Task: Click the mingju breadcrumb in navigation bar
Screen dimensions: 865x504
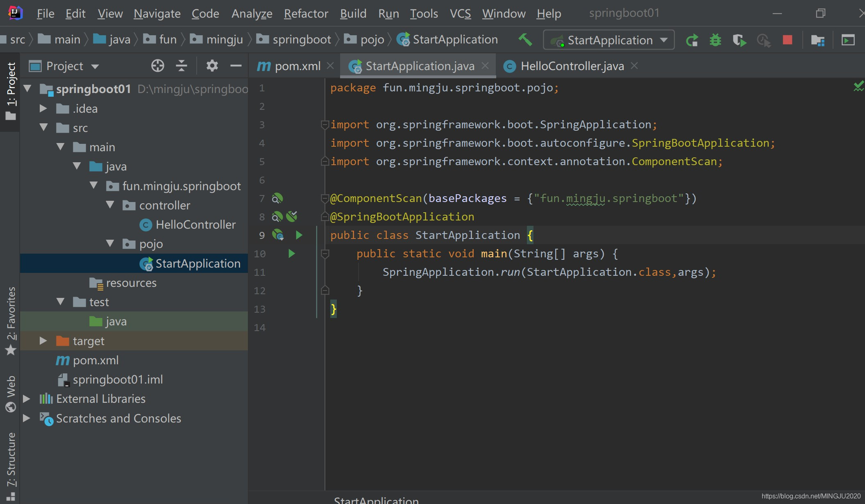Action: click(217, 39)
